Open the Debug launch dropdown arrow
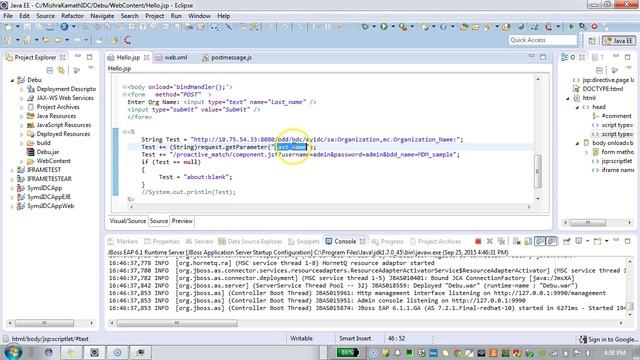The width and height of the screenshot is (640, 360). (373, 27)
